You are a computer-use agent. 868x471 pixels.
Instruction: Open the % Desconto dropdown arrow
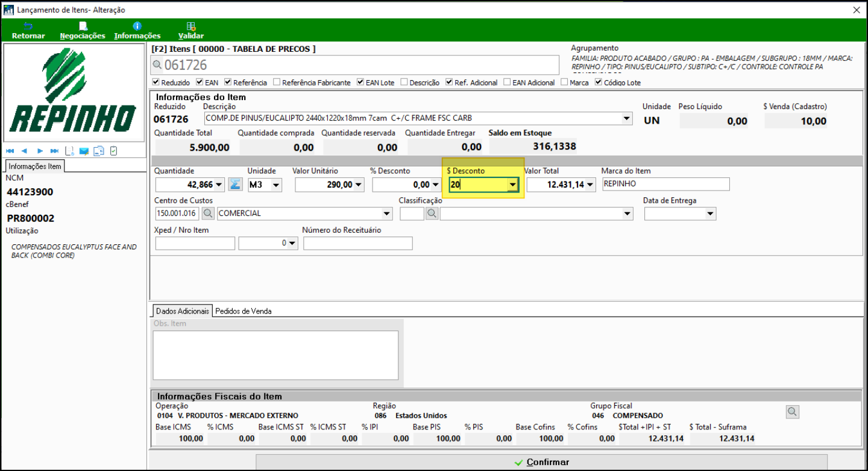coord(436,185)
